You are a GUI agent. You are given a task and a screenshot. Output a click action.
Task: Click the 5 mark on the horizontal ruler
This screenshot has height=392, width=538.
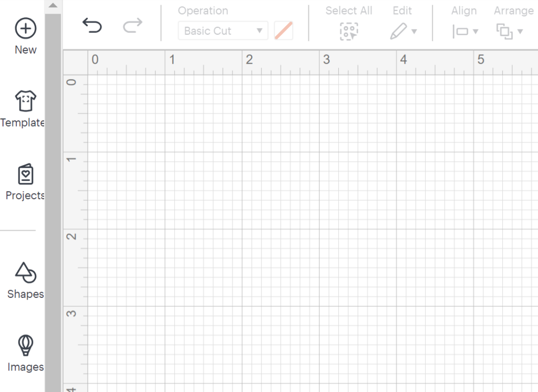480,60
